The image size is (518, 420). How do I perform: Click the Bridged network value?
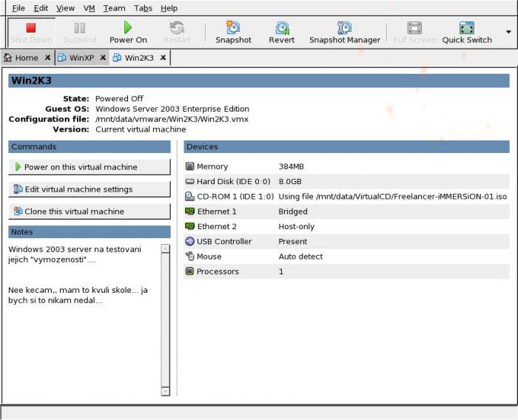click(x=293, y=211)
